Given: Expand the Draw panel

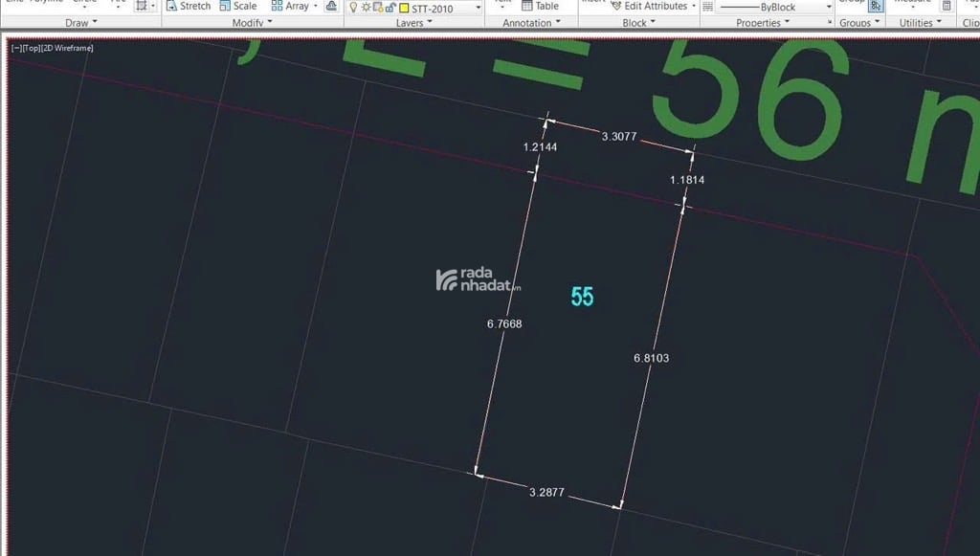Looking at the screenshot, I should coord(80,23).
